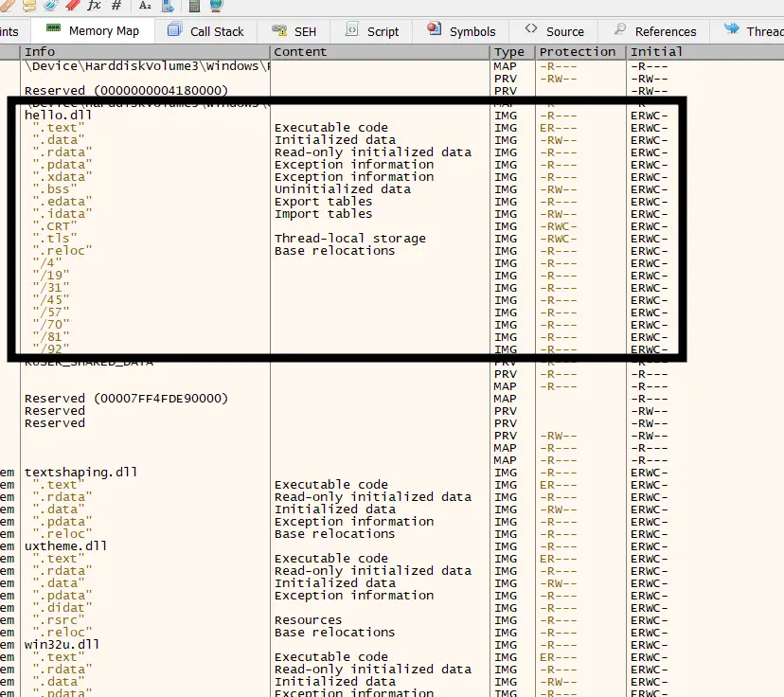Open the Strings Az toolbar icon

click(145, 6)
